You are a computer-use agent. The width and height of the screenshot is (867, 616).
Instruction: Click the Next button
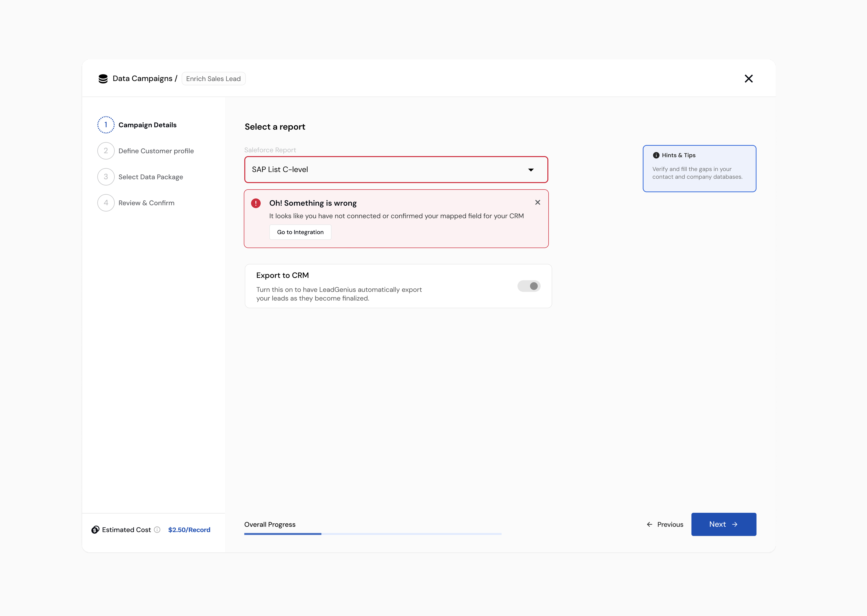tap(723, 524)
